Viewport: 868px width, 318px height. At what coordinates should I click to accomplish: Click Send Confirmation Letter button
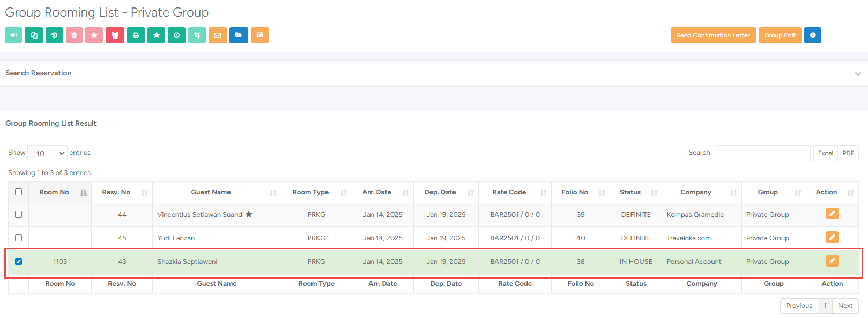coord(713,35)
